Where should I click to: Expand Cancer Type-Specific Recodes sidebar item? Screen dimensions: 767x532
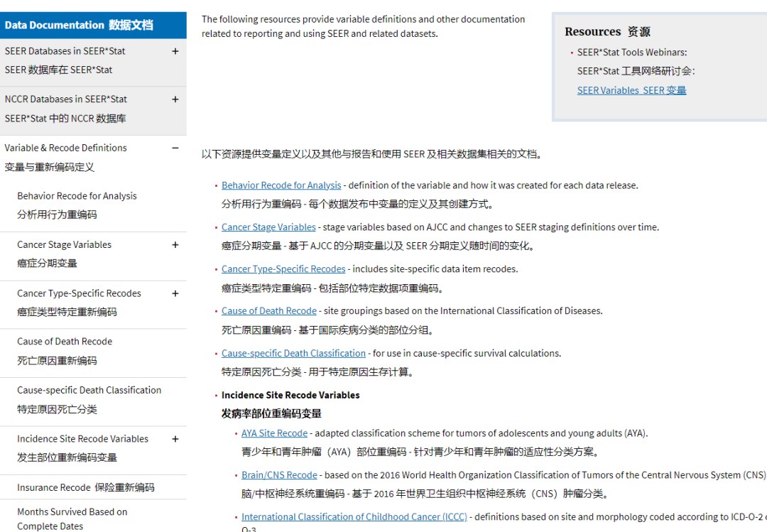pyautogui.click(x=175, y=293)
